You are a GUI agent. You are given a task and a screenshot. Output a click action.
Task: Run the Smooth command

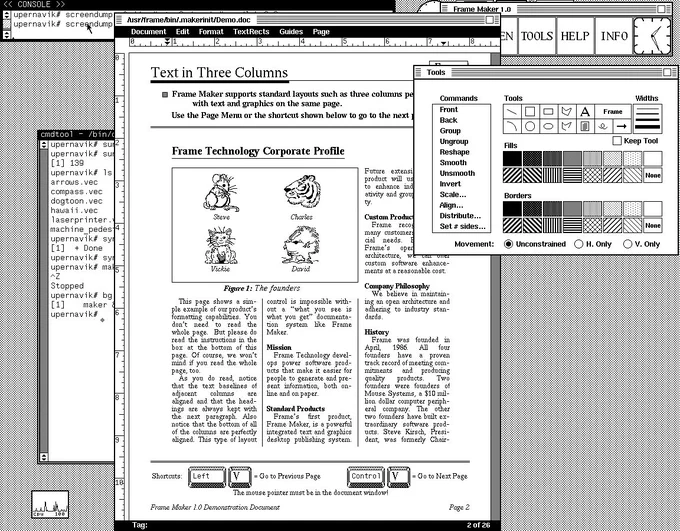(453, 163)
